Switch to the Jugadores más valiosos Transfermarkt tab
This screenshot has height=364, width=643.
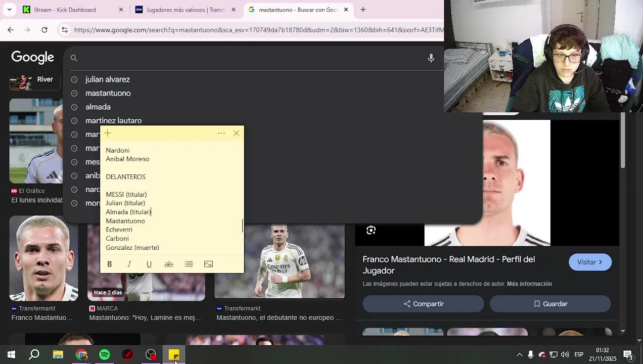(186, 10)
